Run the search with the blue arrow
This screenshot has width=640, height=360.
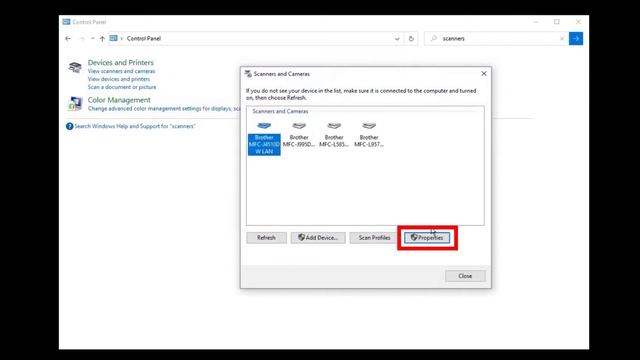coord(576,38)
